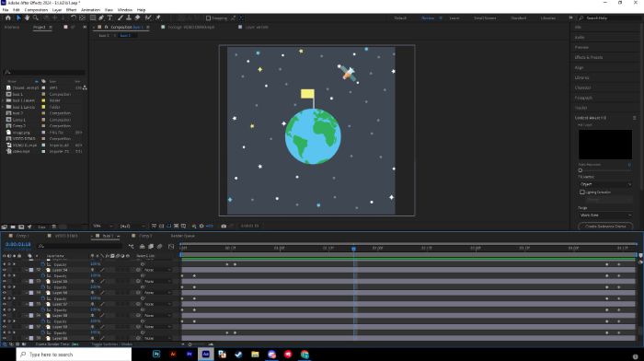Hide Layer 60 using its eye icon
This screenshot has width=644, height=361.
(x=5, y=338)
